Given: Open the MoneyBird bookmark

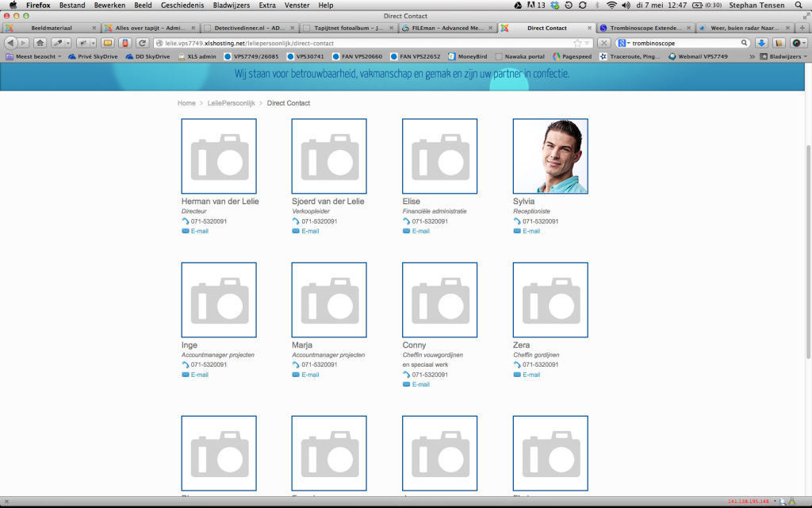Looking at the screenshot, I should pyautogui.click(x=473, y=56).
